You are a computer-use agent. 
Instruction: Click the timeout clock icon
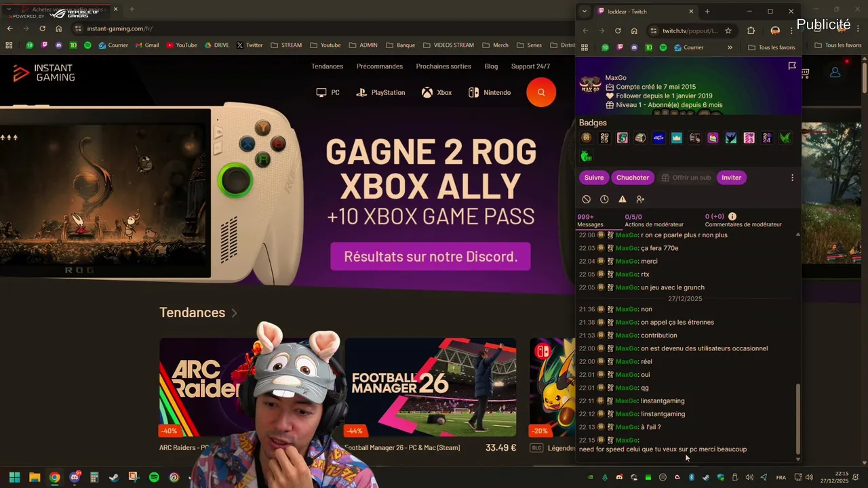point(604,199)
